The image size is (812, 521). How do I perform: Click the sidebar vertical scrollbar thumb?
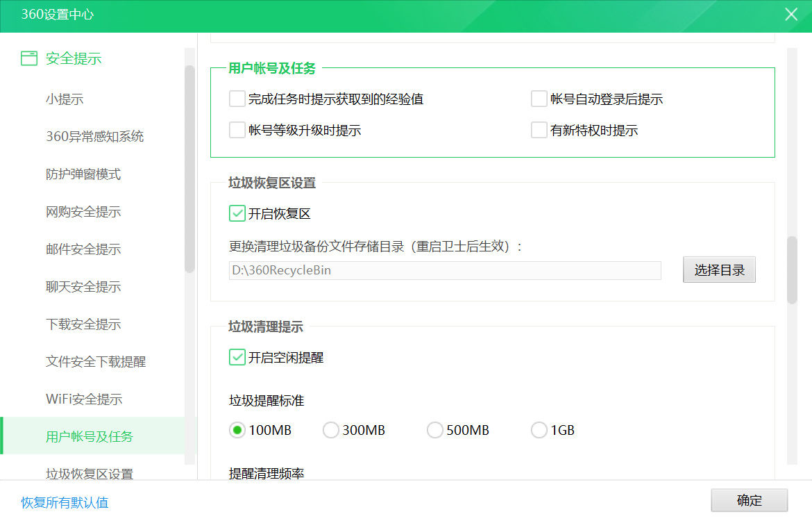point(189,169)
